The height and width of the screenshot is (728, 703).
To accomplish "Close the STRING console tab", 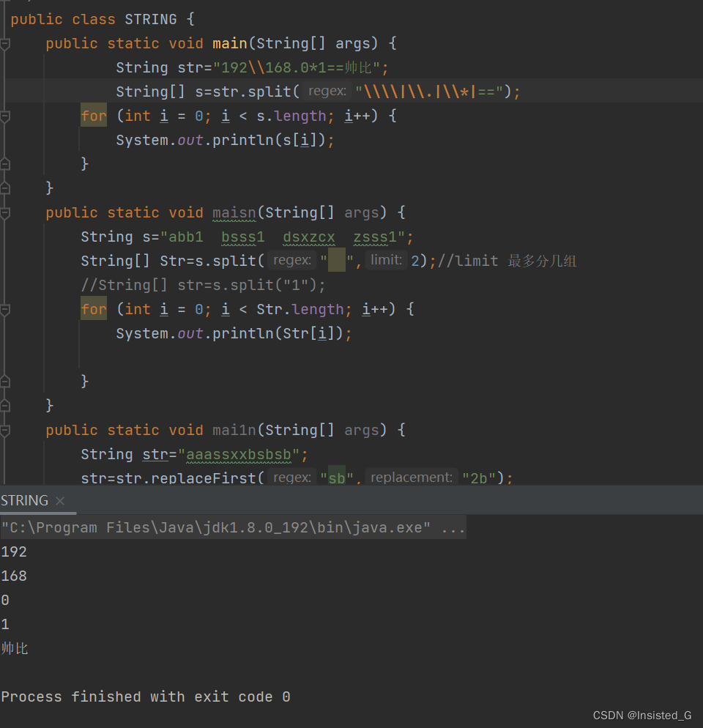I will coord(60,501).
